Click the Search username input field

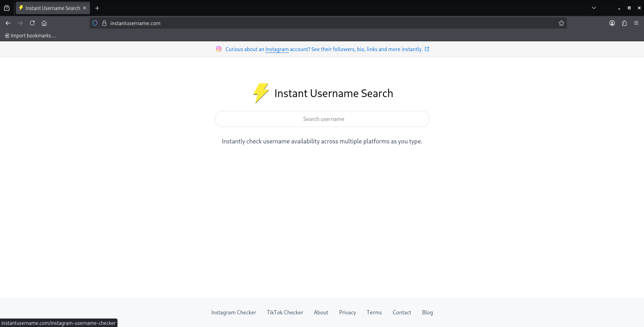(322, 119)
